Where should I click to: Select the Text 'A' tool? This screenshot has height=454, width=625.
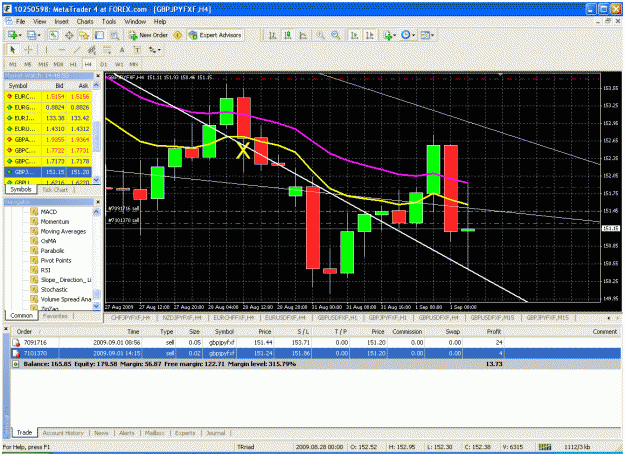122,50
